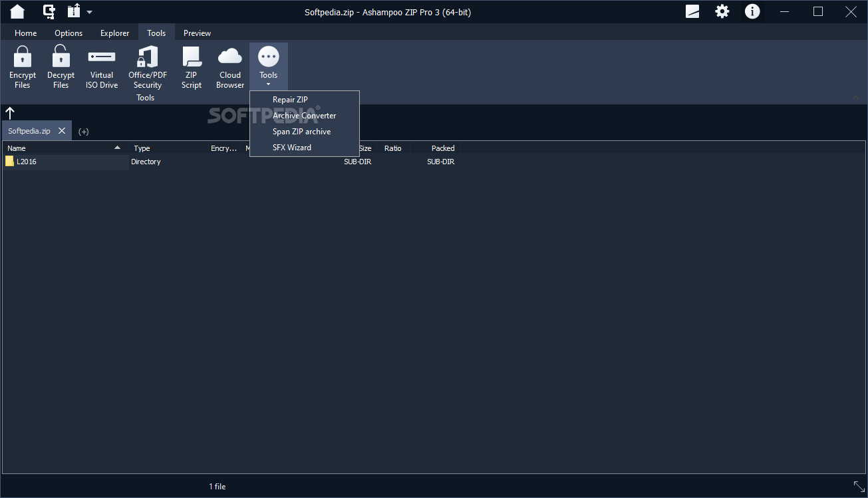Open the new archive icon in title bar
The height and width of the screenshot is (498, 868).
click(x=49, y=11)
